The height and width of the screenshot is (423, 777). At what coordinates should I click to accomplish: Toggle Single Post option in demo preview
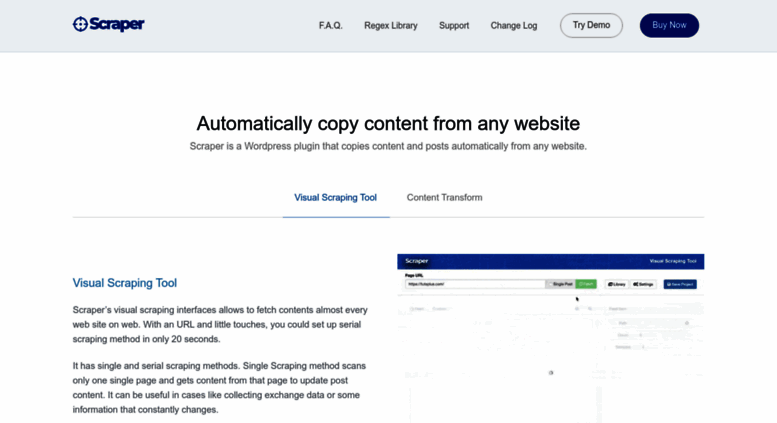[x=560, y=284]
